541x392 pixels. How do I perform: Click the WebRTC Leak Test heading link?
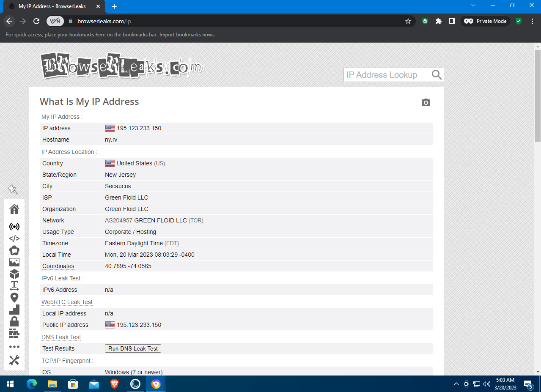point(67,302)
